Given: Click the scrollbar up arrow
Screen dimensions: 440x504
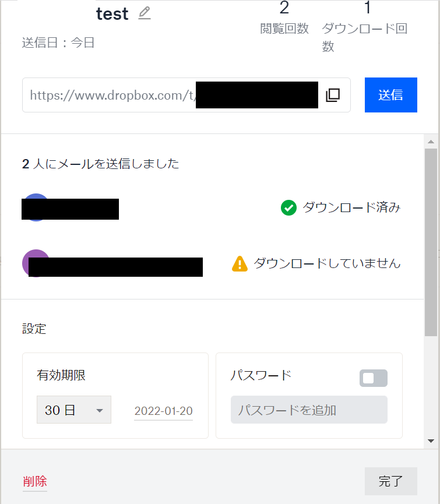Looking at the screenshot, I should (x=431, y=142).
